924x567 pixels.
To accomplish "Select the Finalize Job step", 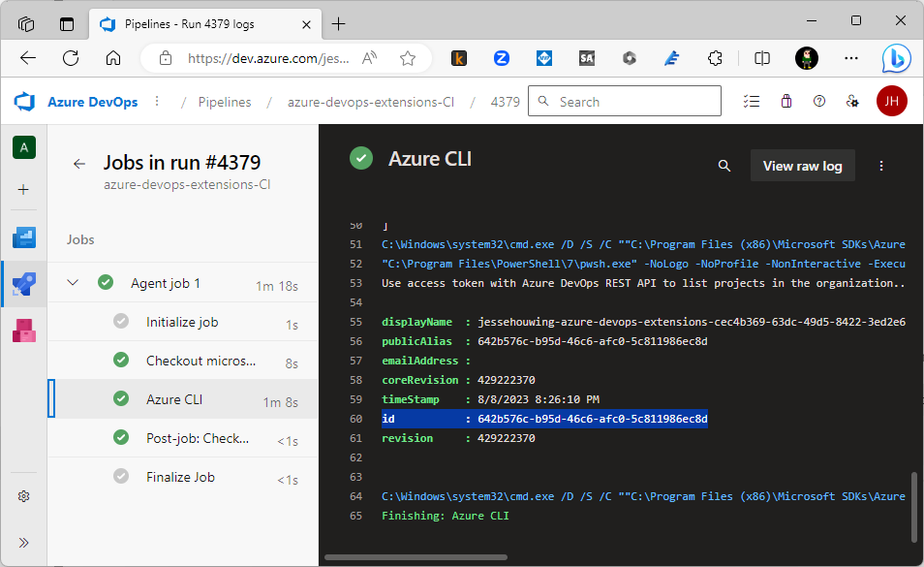I will click(x=180, y=477).
